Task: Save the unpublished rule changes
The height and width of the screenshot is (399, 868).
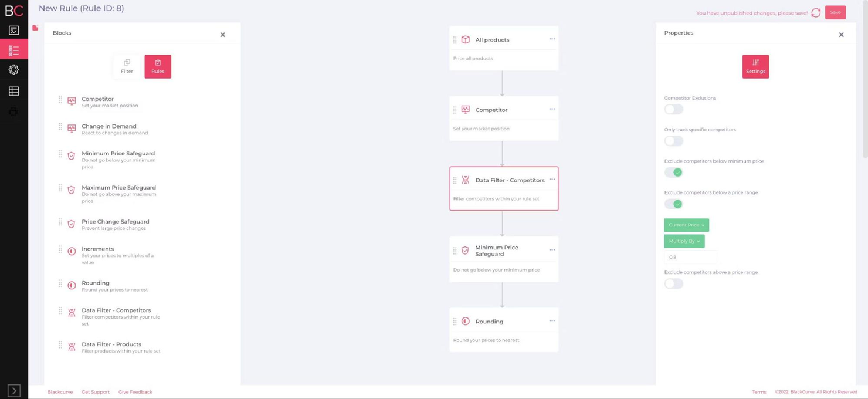Action: [835, 12]
